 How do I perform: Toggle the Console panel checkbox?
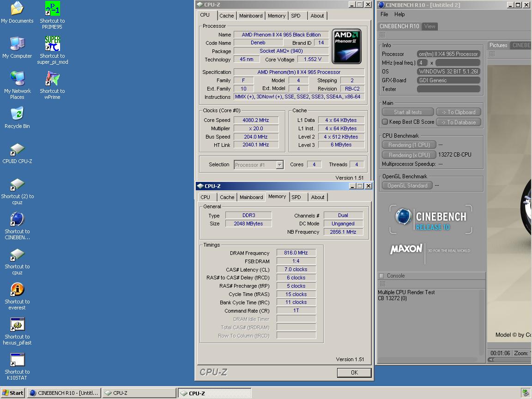pos(381,276)
